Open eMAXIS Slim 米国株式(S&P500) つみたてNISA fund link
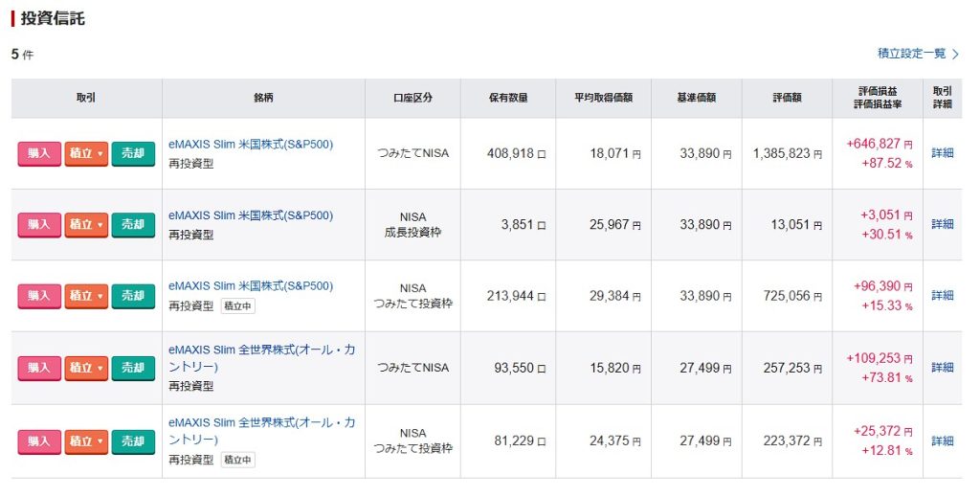This screenshot has height=497, width=980. point(251,145)
